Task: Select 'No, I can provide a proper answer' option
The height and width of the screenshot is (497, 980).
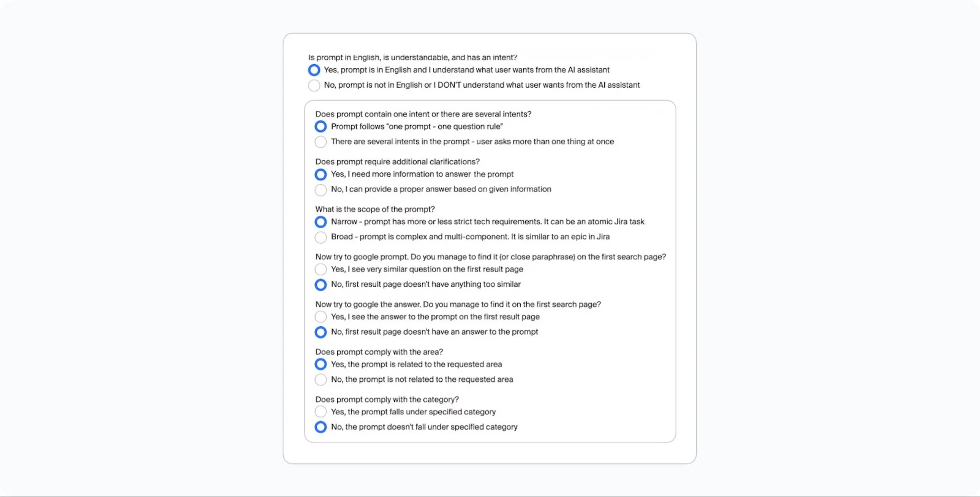Action: 320,189
